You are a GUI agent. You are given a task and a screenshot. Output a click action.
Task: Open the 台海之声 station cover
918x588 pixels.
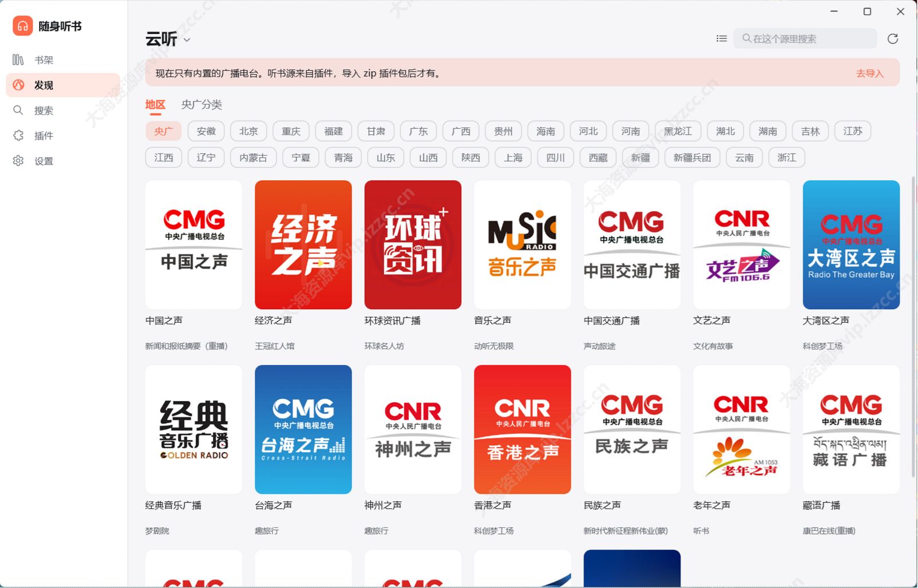(304, 430)
